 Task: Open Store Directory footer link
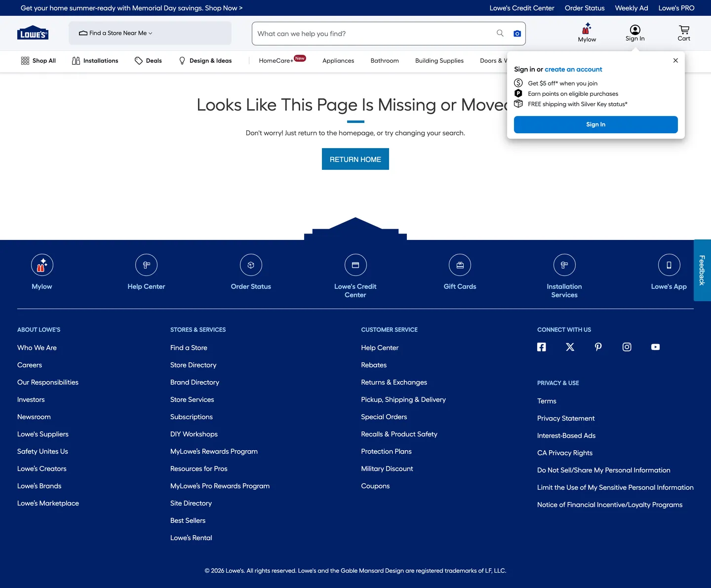tap(193, 365)
